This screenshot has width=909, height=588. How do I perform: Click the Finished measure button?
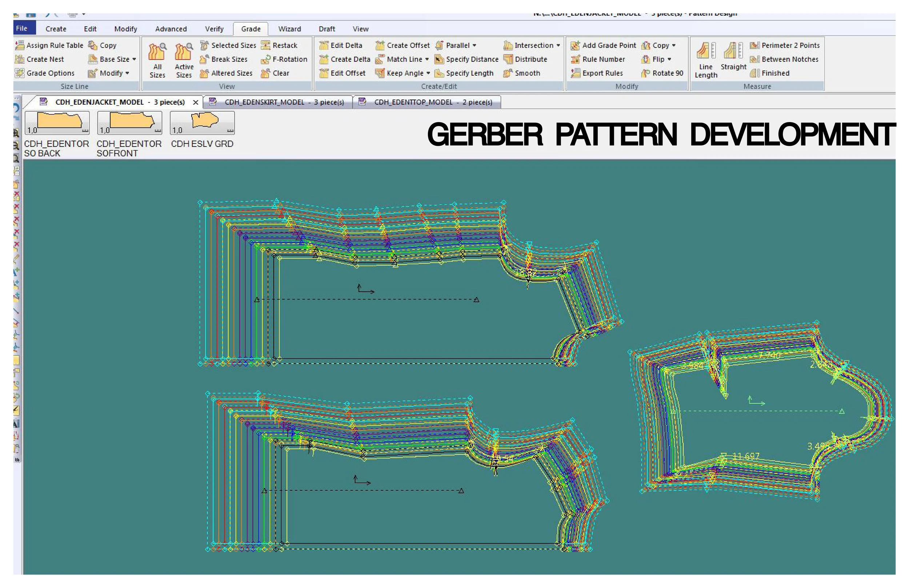click(x=770, y=73)
